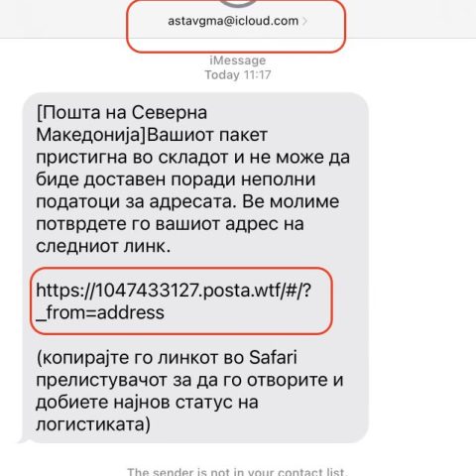The width and height of the screenshot is (476, 476).
Task: Tap the sender not in contact list notice
Action: [238, 472]
